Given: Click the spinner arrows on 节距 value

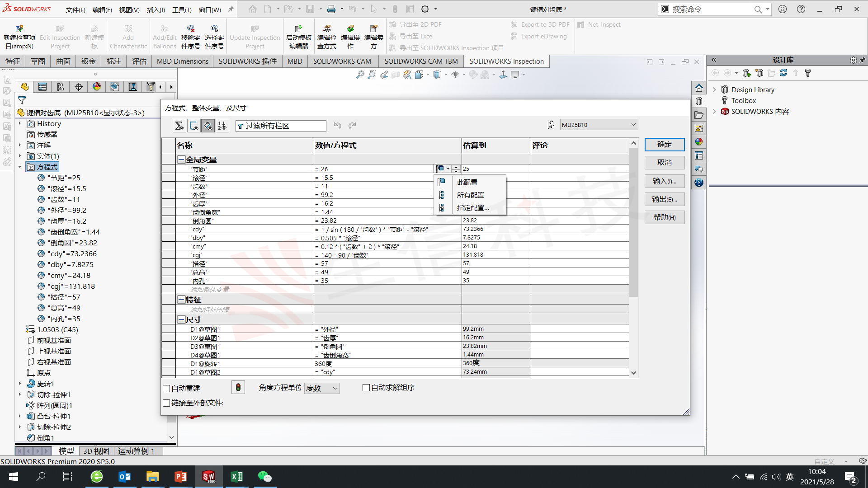Looking at the screenshot, I should click(456, 169).
